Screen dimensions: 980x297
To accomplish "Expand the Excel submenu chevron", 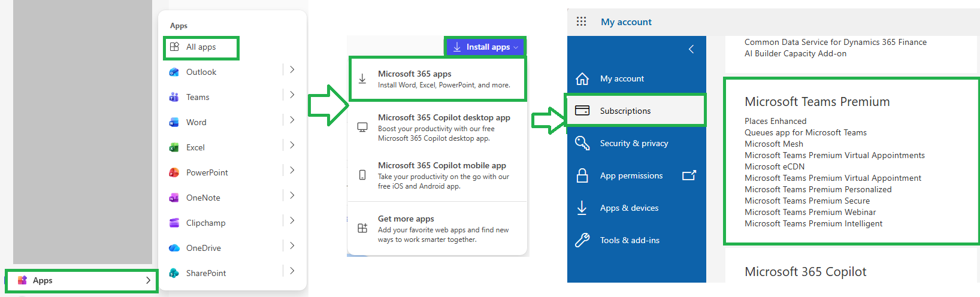I will 292,145.
